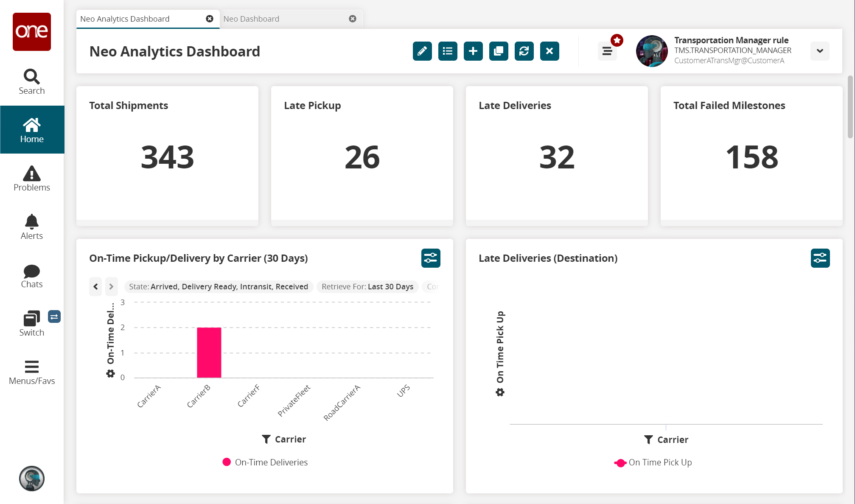Click the gear settings icon below chart

pyautogui.click(x=110, y=373)
